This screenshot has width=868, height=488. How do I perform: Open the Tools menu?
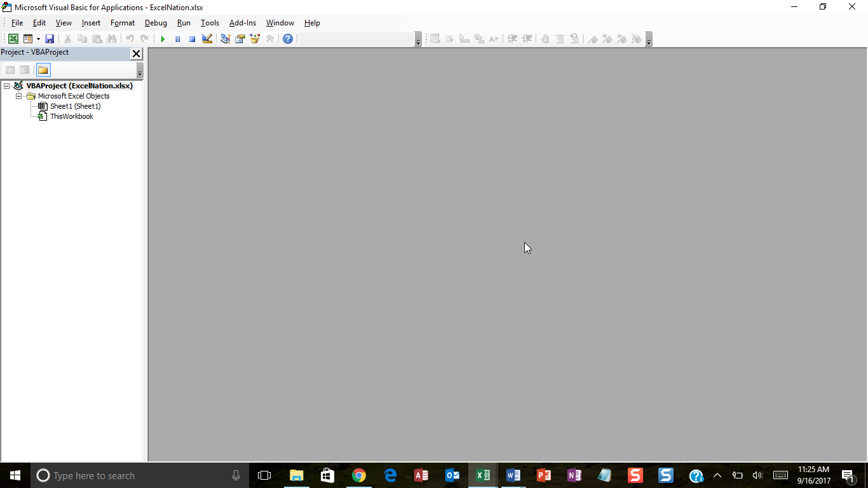(210, 23)
